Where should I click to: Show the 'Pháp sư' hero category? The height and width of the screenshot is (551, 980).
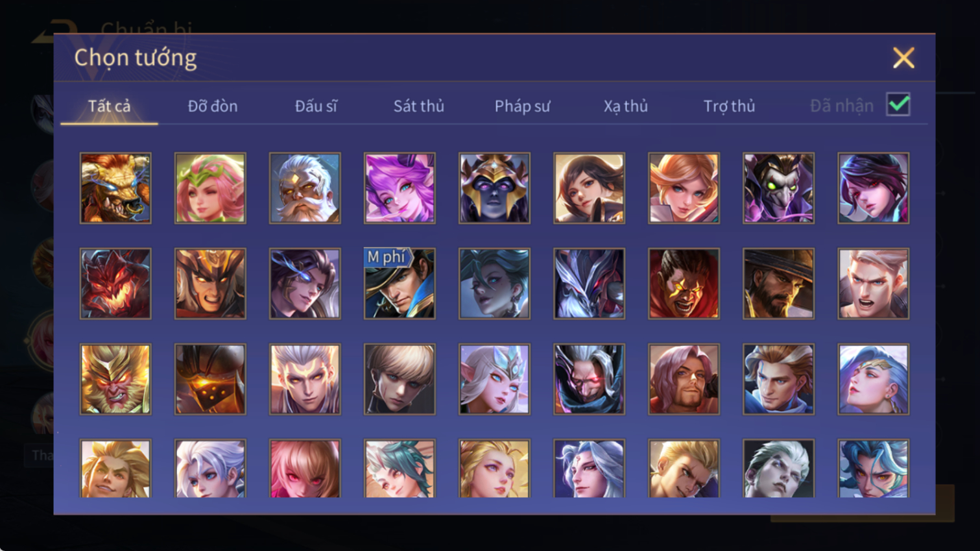(x=522, y=106)
